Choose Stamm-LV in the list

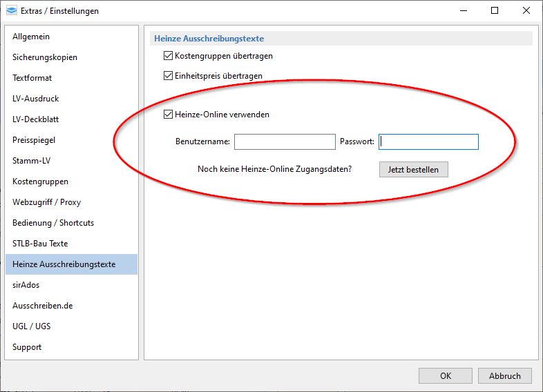71,161
